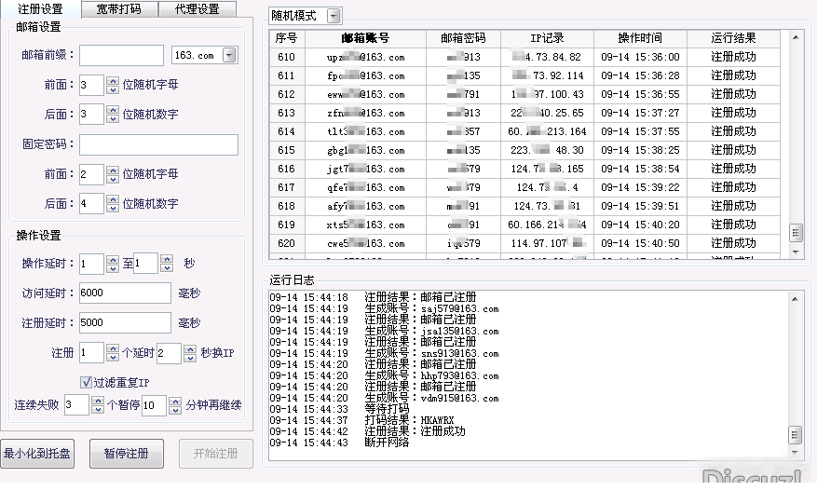Select row 617 in the account table
The image size is (817, 504).
point(524,187)
